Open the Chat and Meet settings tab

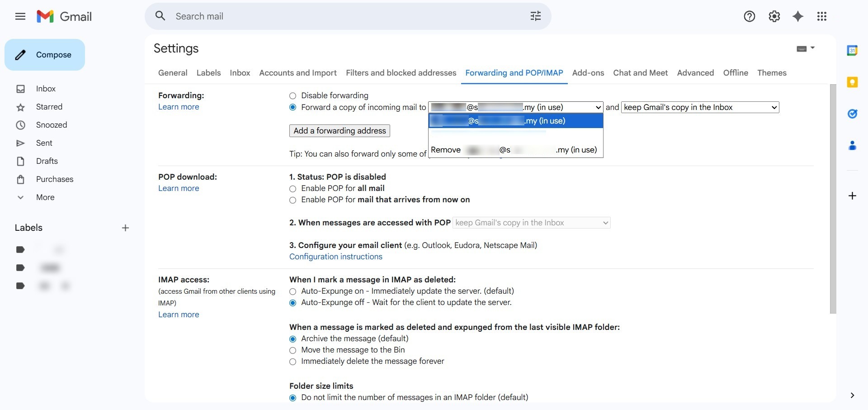pos(640,73)
